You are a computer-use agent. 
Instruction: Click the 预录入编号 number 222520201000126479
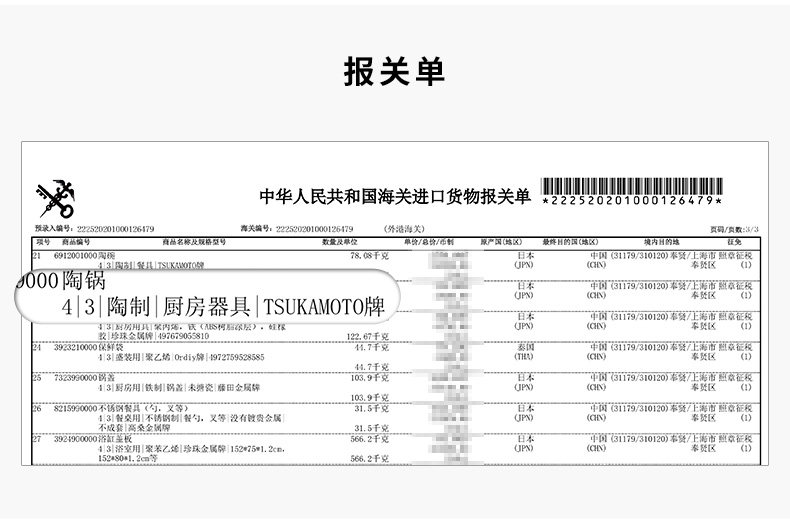point(115,229)
